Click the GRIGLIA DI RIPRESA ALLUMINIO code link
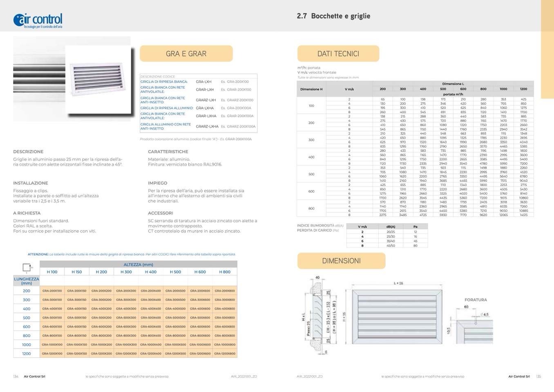The height and width of the screenshot is (392, 554). (x=167, y=108)
